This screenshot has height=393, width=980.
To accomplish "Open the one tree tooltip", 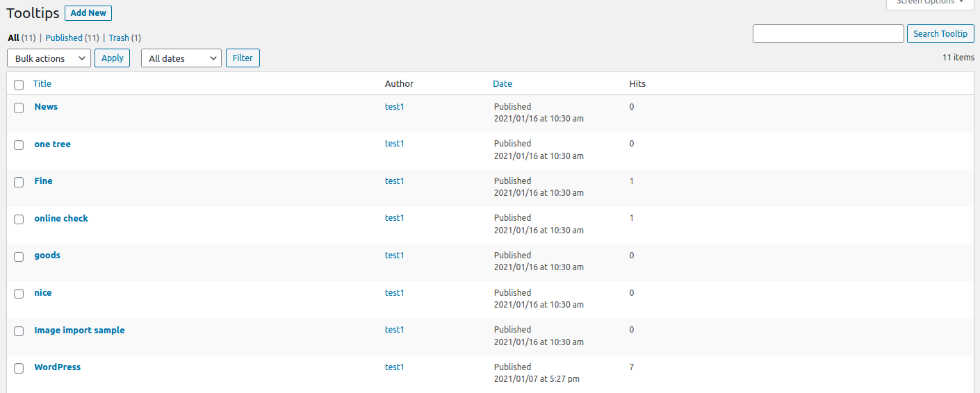I will click(x=52, y=144).
